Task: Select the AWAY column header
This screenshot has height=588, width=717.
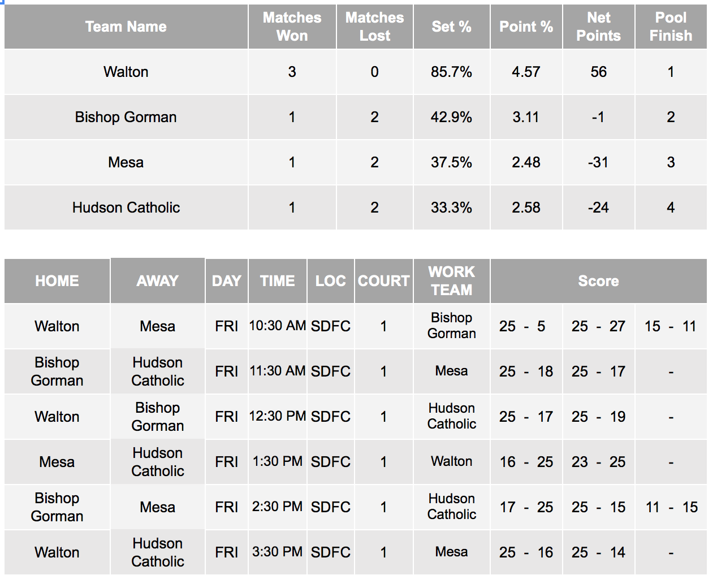Action: 158,281
